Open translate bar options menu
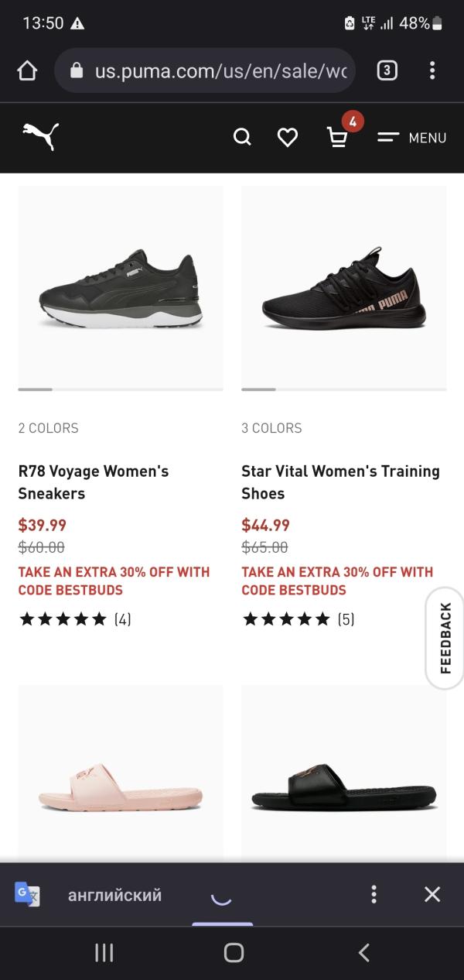 pyautogui.click(x=374, y=895)
